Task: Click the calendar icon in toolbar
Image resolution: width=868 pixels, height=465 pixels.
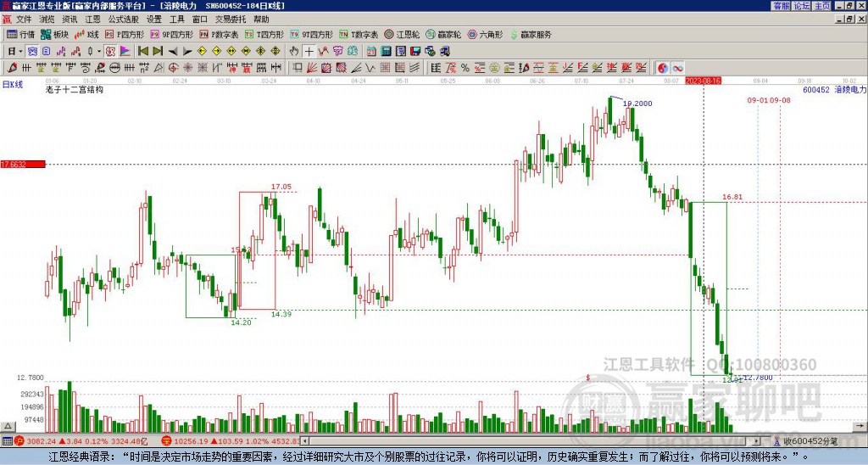Action: pyautogui.click(x=371, y=52)
